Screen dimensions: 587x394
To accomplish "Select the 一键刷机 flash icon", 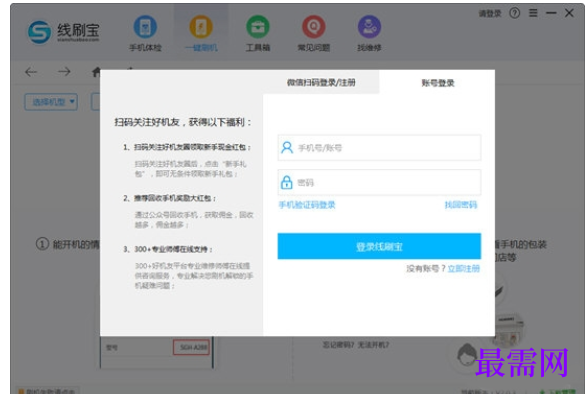I will pos(201,33).
